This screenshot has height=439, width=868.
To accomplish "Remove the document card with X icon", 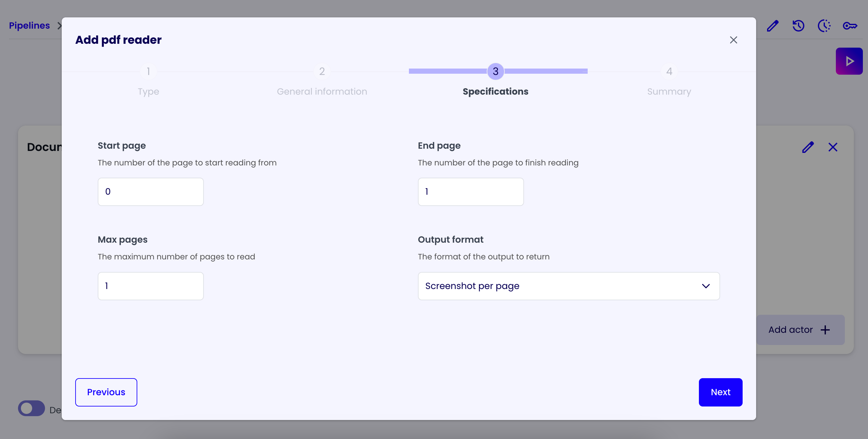I will 833,147.
